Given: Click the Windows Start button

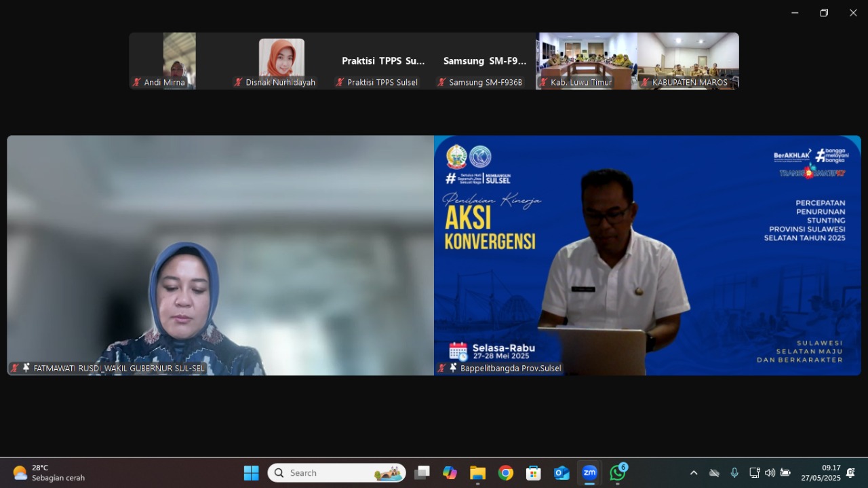Looking at the screenshot, I should (x=251, y=473).
